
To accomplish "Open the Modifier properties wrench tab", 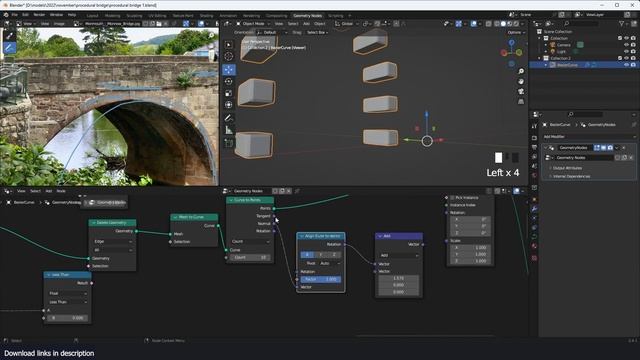I will pyautogui.click(x=534, y=209).
